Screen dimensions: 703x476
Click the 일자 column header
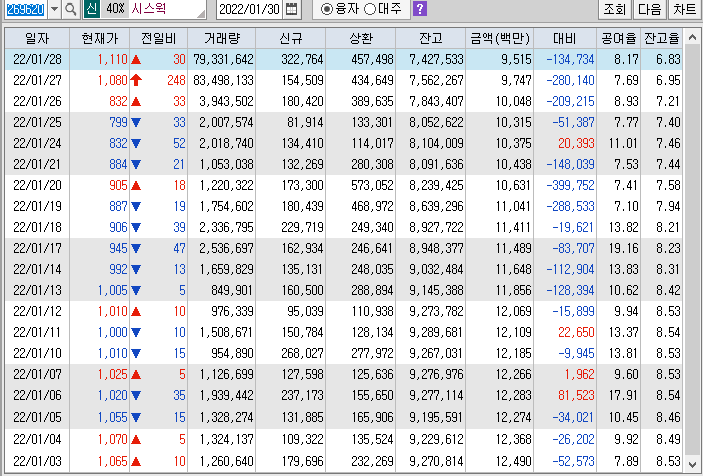tap(37, 39)
